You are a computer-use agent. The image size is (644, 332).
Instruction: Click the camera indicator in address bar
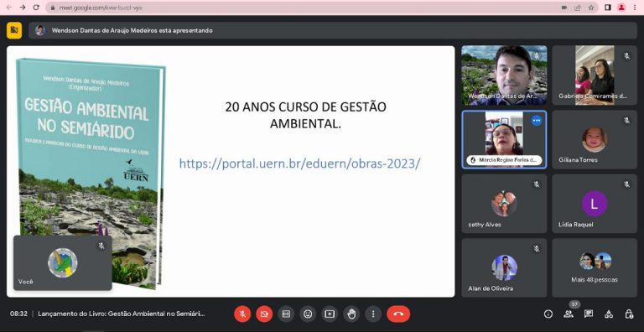[x=564, y=8]
